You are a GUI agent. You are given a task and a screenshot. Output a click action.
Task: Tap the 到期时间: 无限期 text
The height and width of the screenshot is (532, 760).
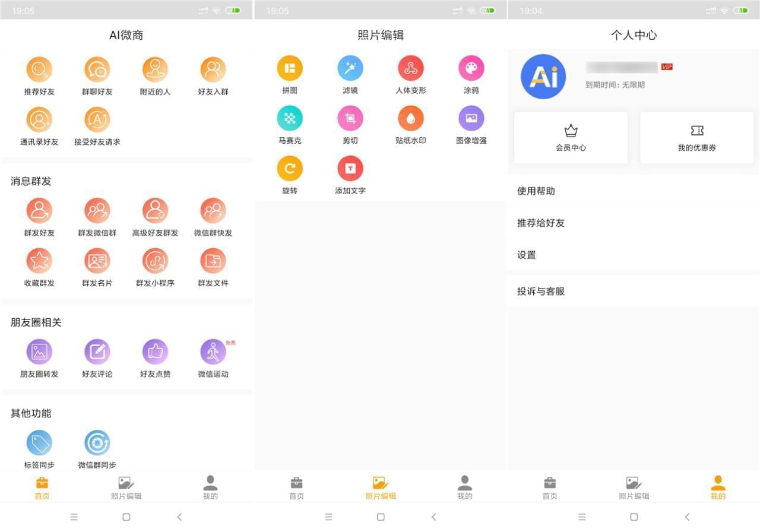[x=615, y=85]
